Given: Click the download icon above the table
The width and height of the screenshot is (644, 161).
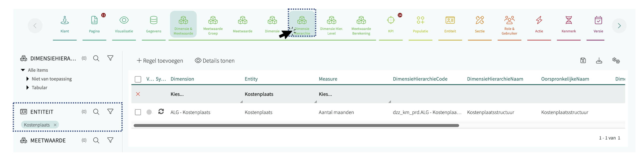Looking at the screenshot, I should pos(599,60).
